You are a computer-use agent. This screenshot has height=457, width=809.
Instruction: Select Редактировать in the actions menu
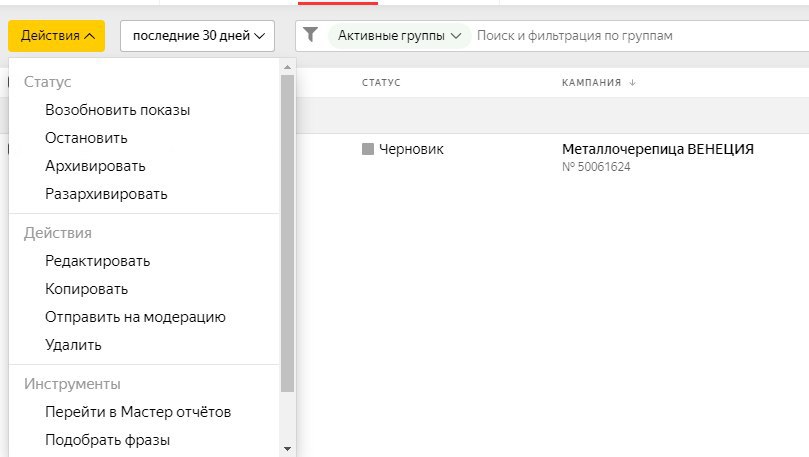click(98, 261)
